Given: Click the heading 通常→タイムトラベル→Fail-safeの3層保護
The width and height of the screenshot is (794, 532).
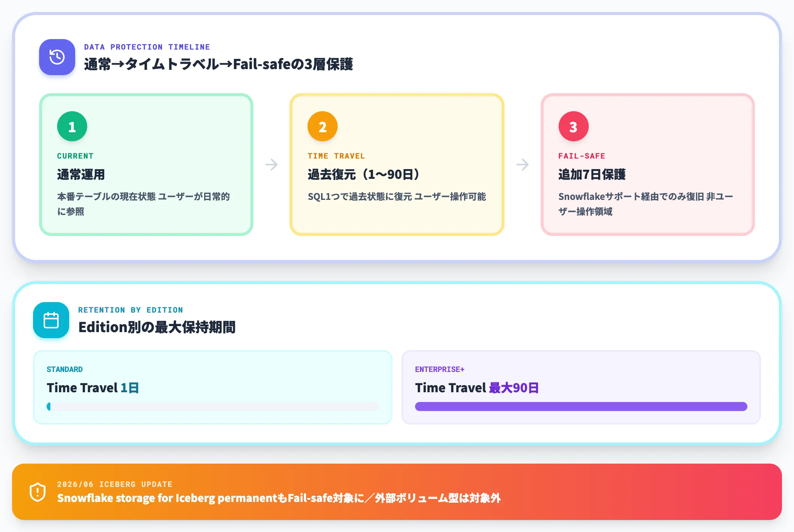Looking at the screenshot, I should [x=218, y=64].
